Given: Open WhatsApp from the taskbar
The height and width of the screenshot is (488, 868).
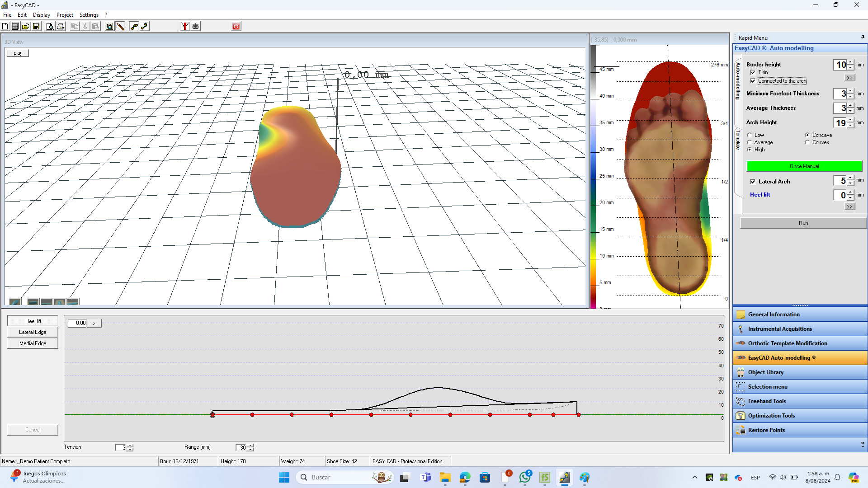Looking at the screenshot, I should coord(524,477).
